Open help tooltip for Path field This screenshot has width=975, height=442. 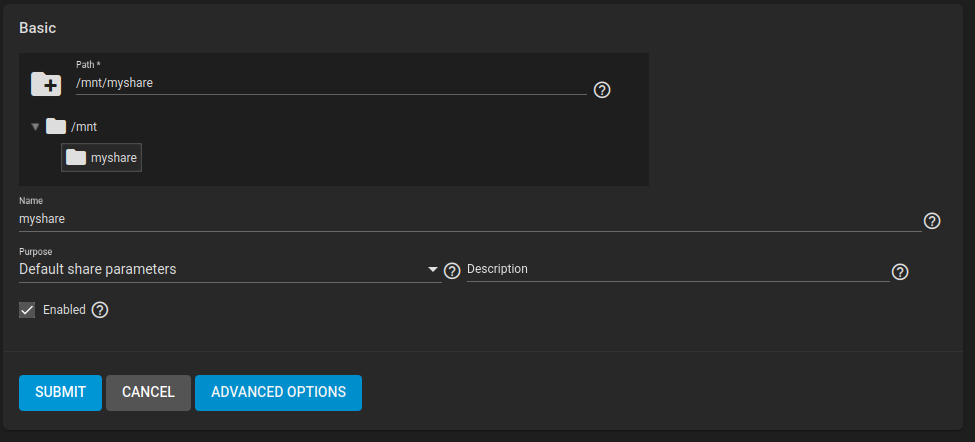click(602, 90)
